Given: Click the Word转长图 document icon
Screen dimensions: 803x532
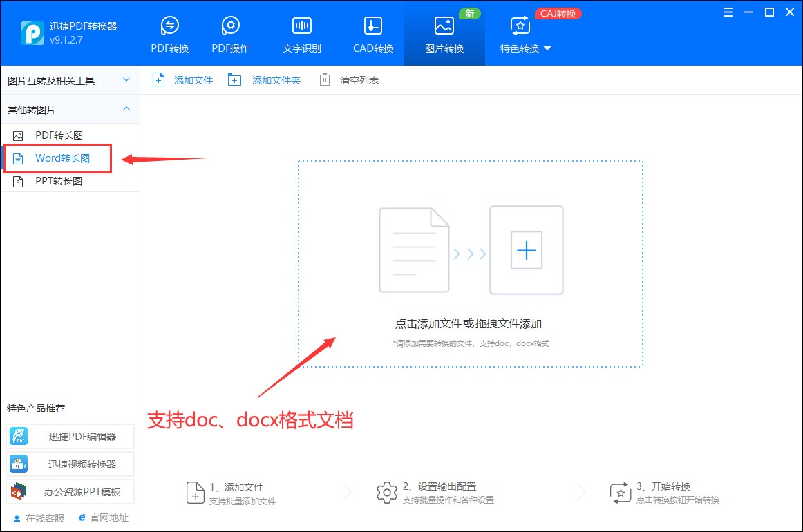Looking at the screenshot, I should (x=18, y=159).
